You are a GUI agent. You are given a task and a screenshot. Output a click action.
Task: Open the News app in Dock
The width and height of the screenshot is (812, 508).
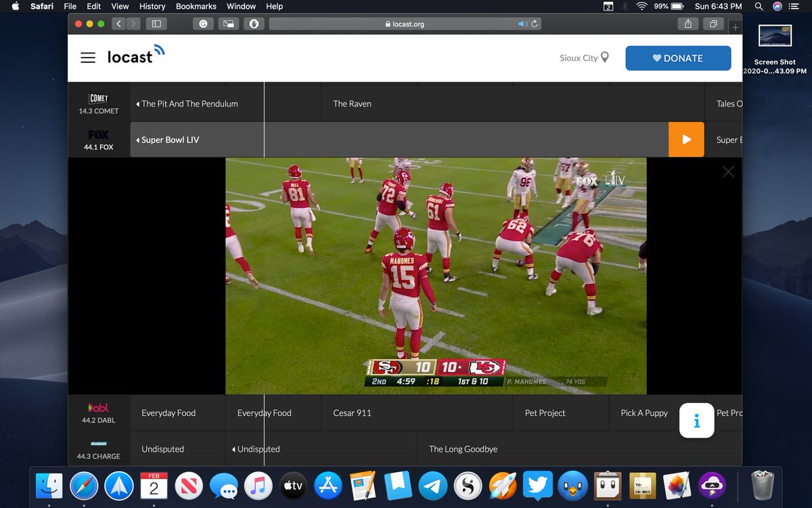[189, 486]
